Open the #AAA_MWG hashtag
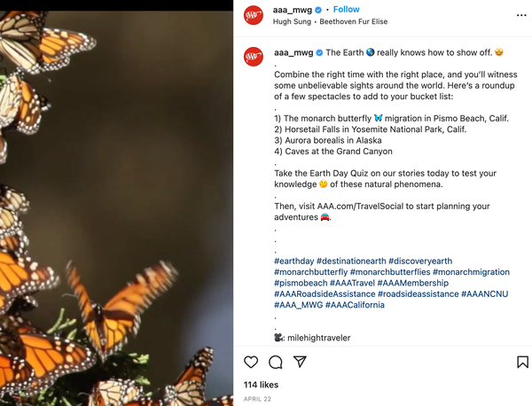 (298, 305)
